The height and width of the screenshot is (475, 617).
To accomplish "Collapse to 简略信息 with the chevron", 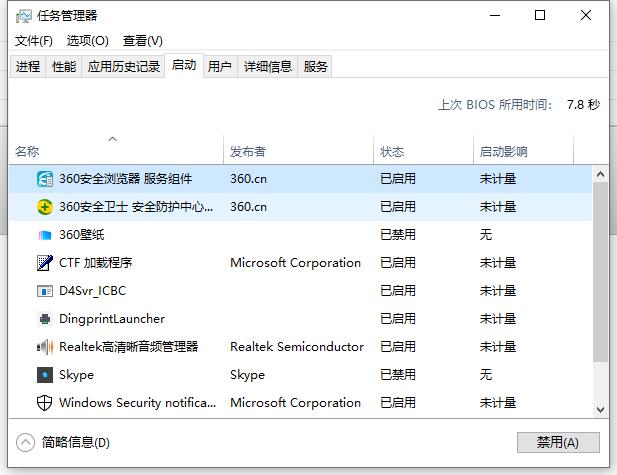I will (x=25, y=442).
